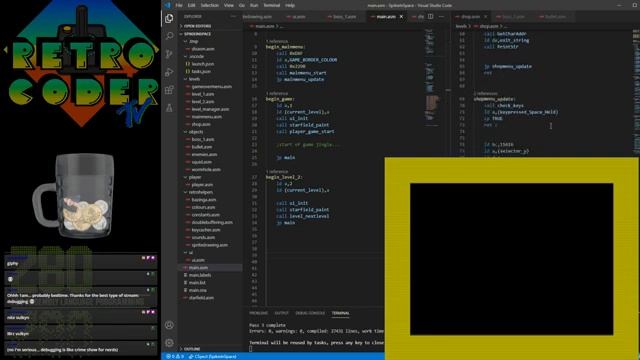Switch to the Problems panel tab

coord(258,313)
